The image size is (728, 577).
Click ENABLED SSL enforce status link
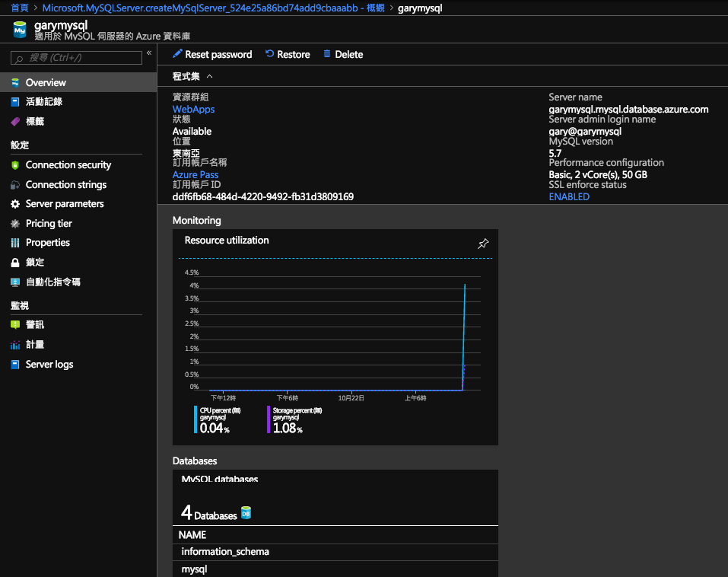click(569, 196)
